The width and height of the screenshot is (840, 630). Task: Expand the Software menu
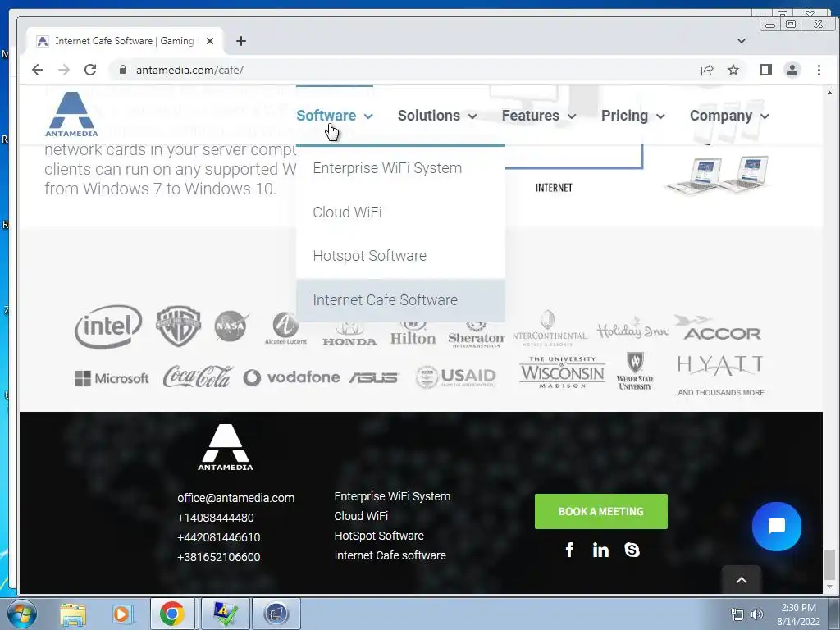335,116
